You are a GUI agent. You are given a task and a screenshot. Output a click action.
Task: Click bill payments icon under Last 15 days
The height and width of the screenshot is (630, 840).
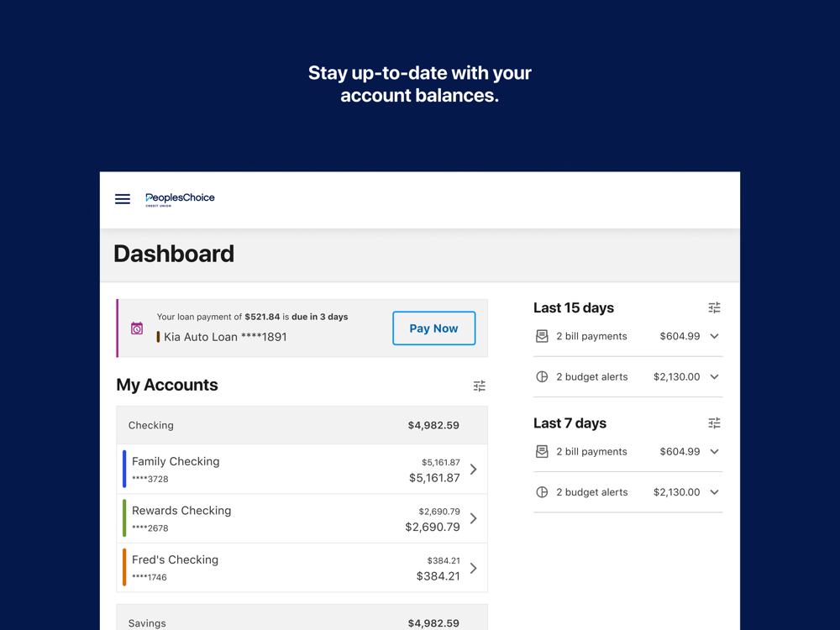tap(542, 336)
